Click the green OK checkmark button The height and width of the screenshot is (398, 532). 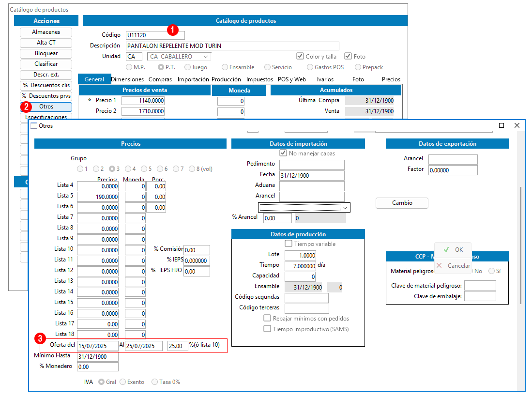[x=453, y=250]
